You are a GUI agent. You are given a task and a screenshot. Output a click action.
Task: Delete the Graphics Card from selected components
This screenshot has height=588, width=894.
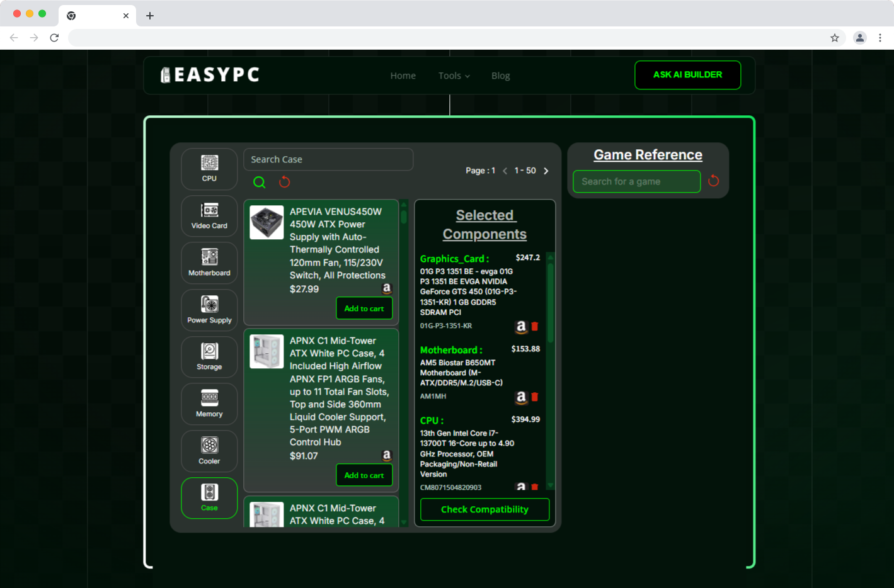(x=535, y=326)
